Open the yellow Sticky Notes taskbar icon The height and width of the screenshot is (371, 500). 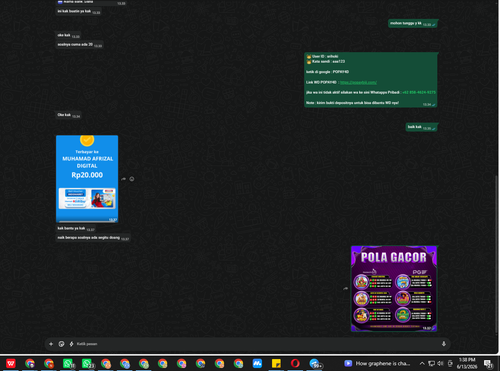click(x=276, y=363)
